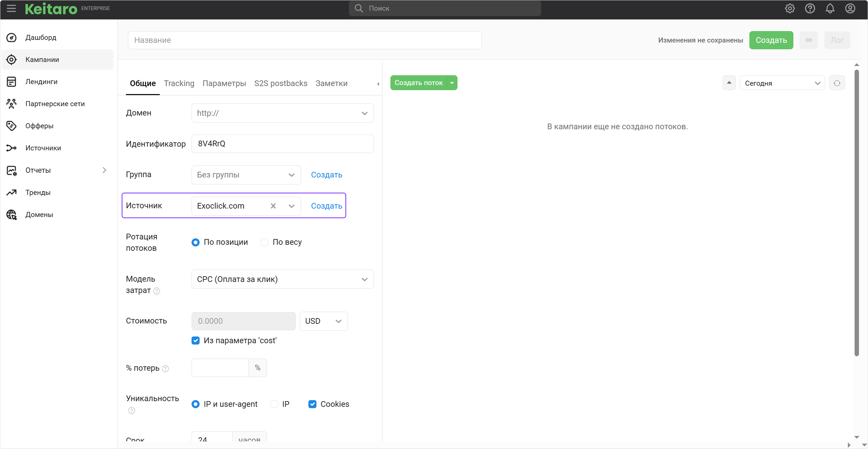The image size is (868, 449).
Task: Click the vertical scrollbar thumb
Action: 857,213
